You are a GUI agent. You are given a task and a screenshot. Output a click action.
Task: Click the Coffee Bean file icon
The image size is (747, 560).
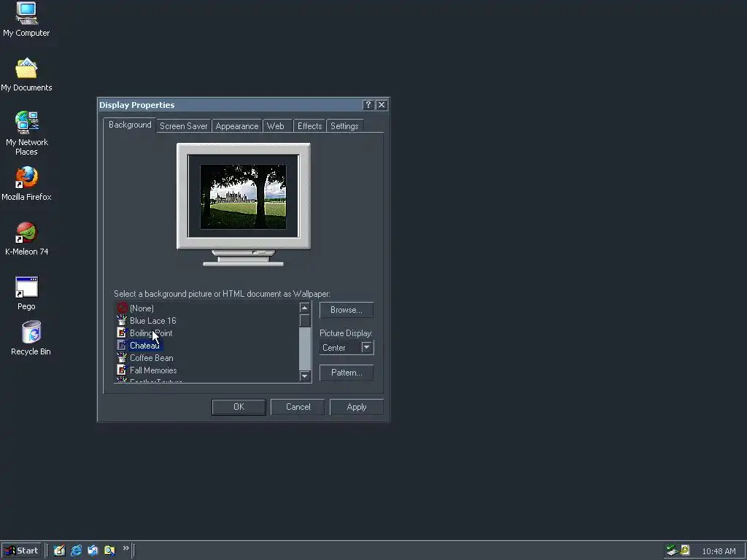pyautogui.click(x=122, y=357)
